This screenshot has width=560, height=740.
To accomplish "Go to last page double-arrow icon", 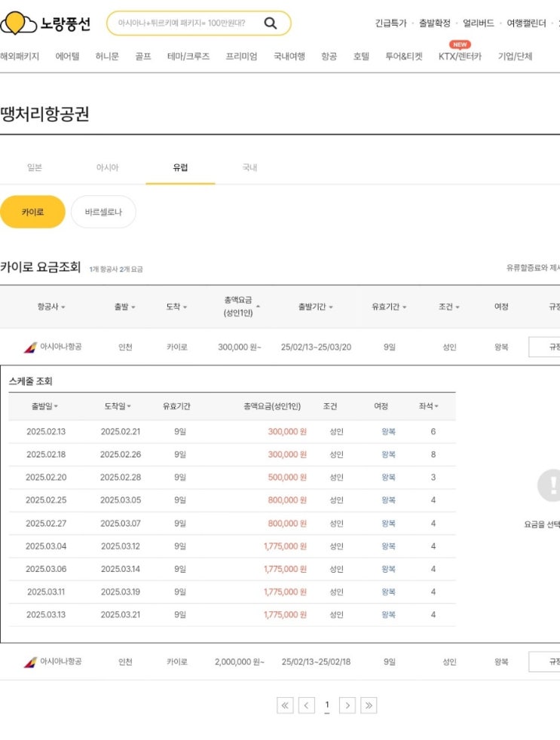I will (369, 705).
